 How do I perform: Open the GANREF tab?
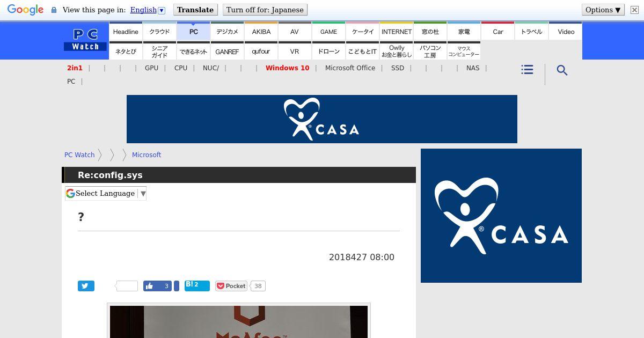point(227,51)
